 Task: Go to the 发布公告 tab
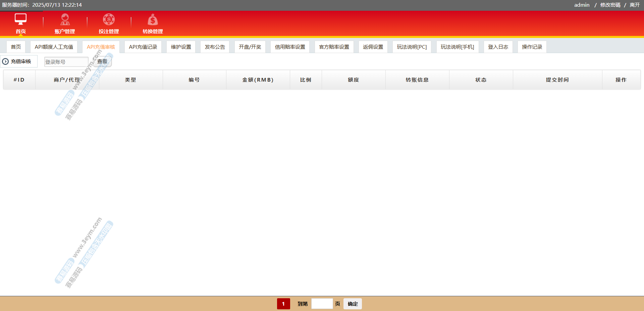click(215, 47)
